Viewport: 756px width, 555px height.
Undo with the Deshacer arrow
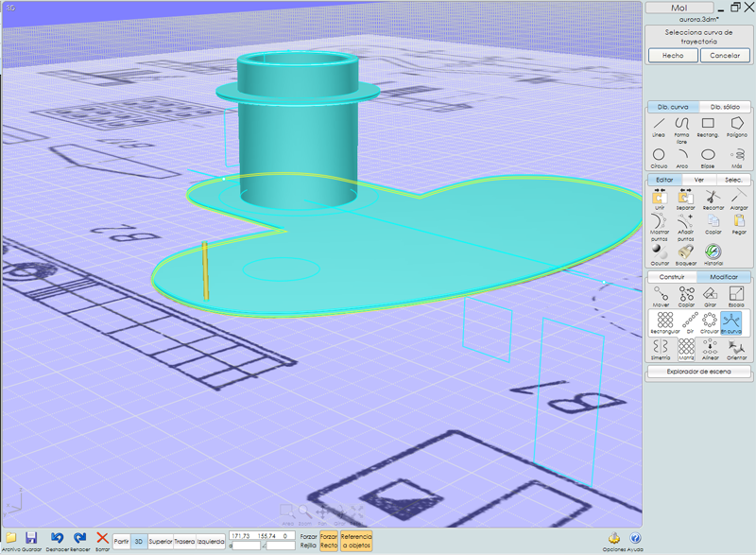pyautogui.click(x=57, y=541)
